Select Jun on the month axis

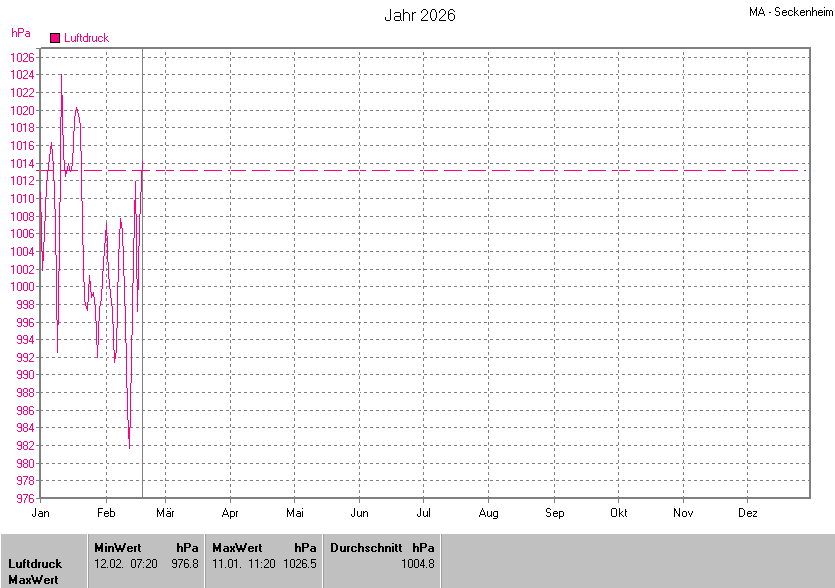(x=359, y=513)
